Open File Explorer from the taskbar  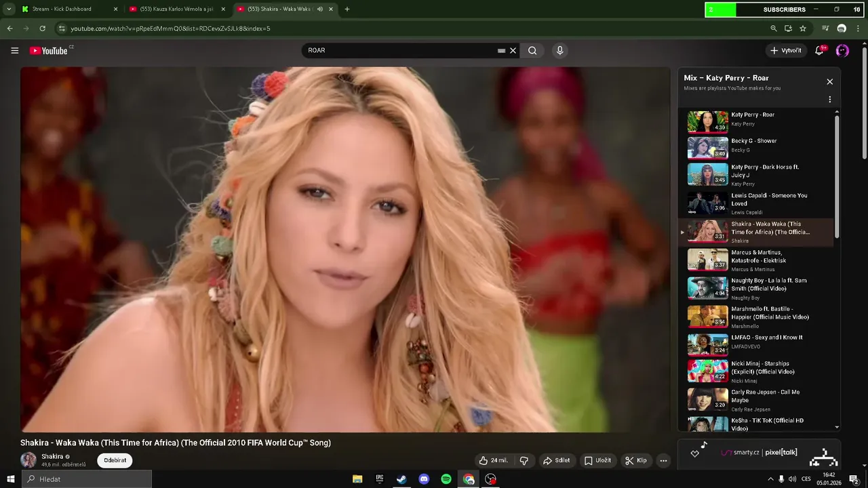[357, 479]
